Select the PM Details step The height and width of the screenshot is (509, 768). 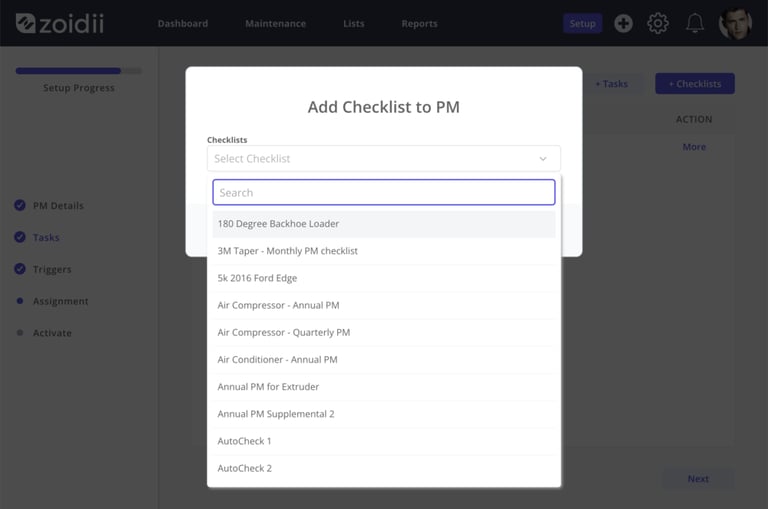[x=58, y=206]
